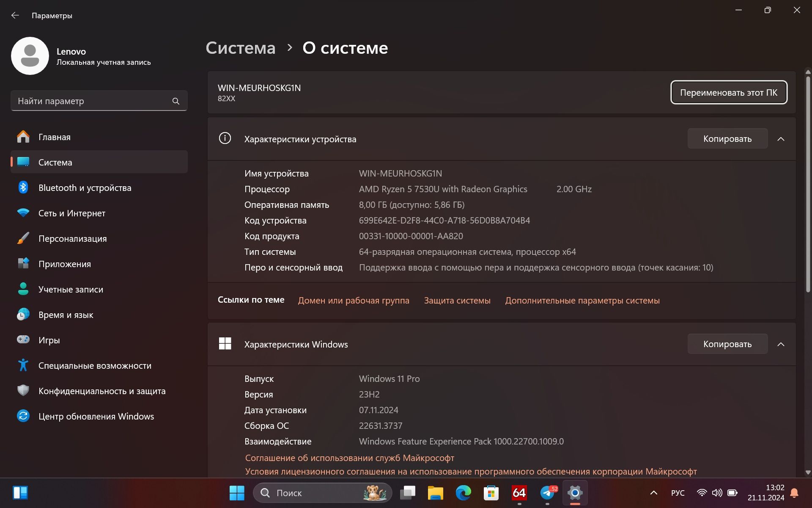Go back with the arrow in title bar
Viewport: 812px width, 508px height.
(15, 15)
